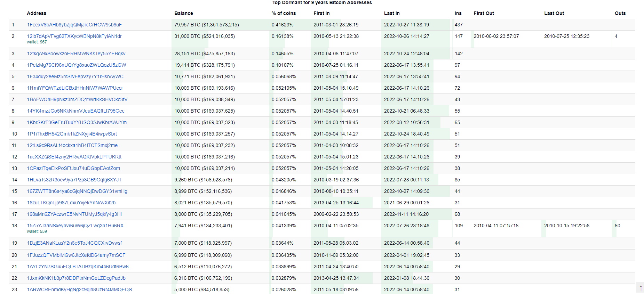
Task: Select balance '31,000 BTC ($524,016,035)'
Action: tap(205, 36)
